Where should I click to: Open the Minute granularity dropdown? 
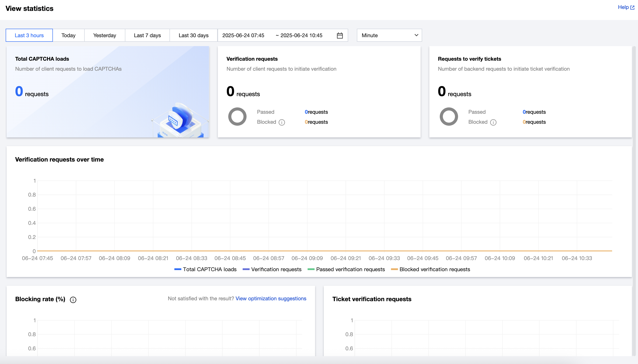(389, 35)
